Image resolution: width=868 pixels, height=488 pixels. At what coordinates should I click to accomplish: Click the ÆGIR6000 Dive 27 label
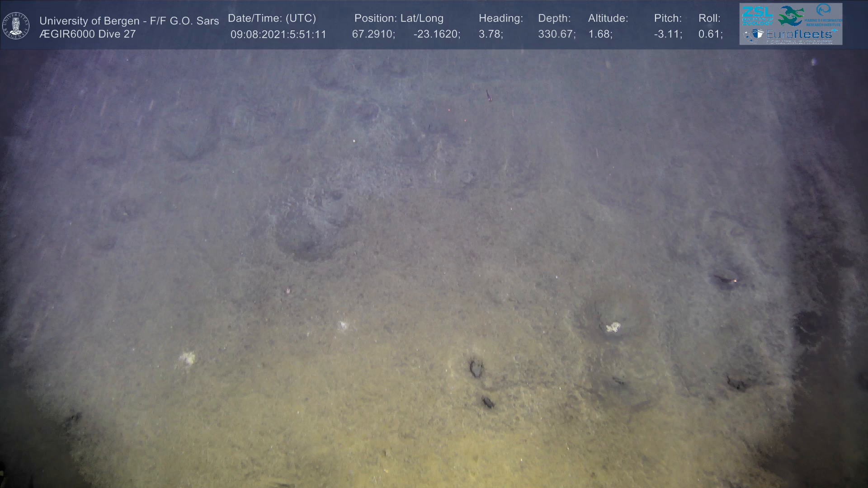pos(87,34)
